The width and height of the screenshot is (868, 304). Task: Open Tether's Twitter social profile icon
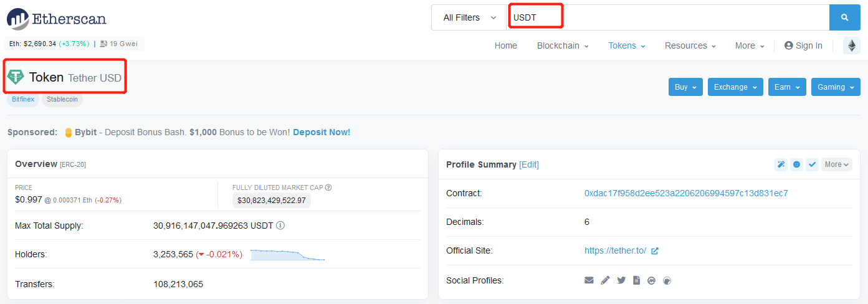click(621, 280)
